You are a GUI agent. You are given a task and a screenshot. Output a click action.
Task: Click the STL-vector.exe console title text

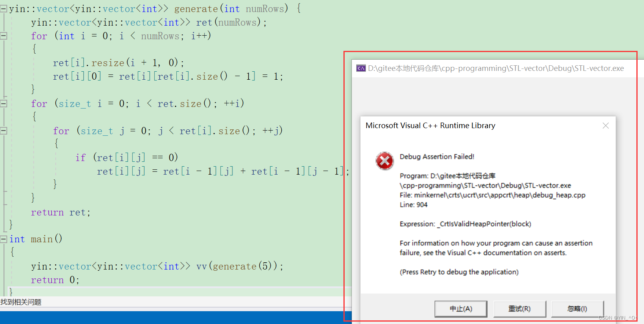[x=496, y=68]
